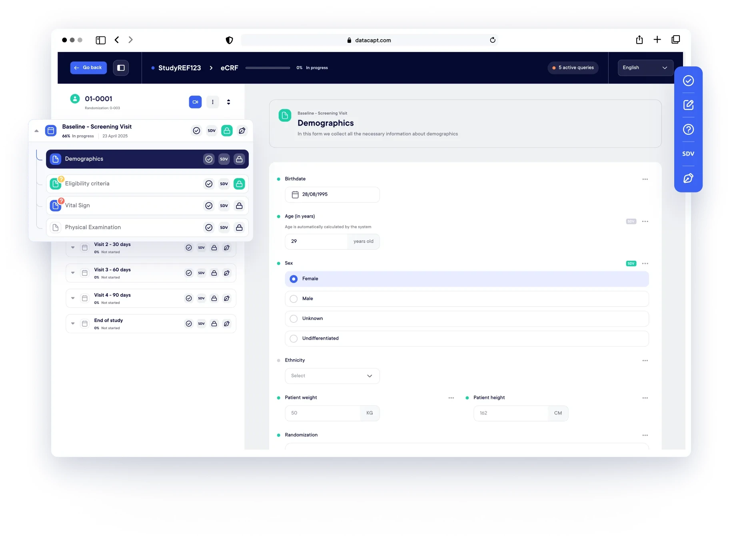Select the Undifferentiated radio option
751x560 pixels.
pyautogui.click(x=467, y=339)
